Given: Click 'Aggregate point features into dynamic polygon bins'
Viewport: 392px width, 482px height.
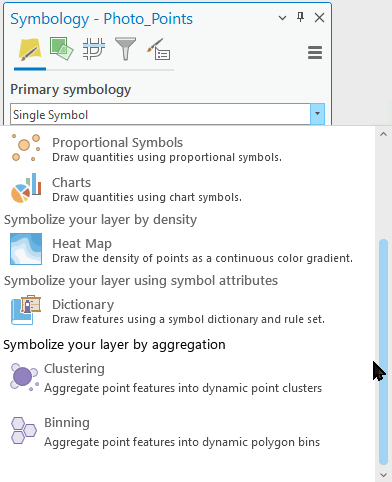Looking at the screenshot, I should (182, 442).
